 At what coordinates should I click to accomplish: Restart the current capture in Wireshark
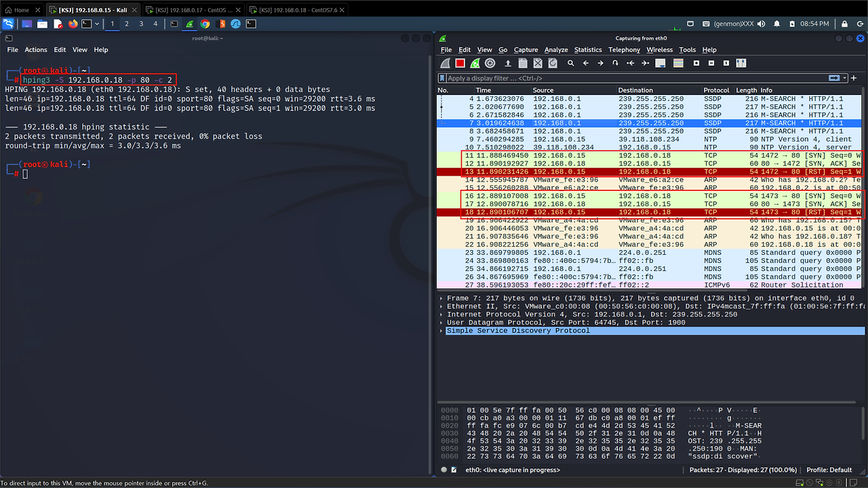pyautogui.click(x=475, y=63)
